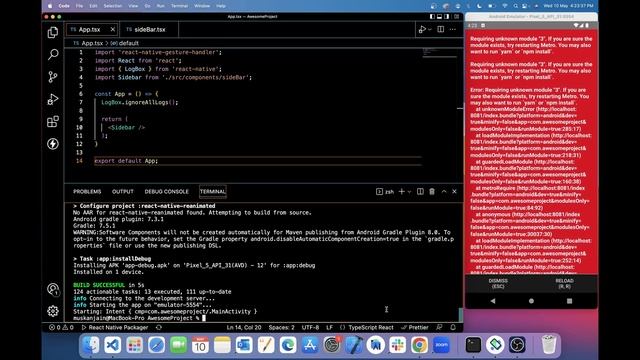The width and height of the screenshot is (640, 360).
Task: Toggle bottom panel layout icon
Action: [x=440, y=17]
